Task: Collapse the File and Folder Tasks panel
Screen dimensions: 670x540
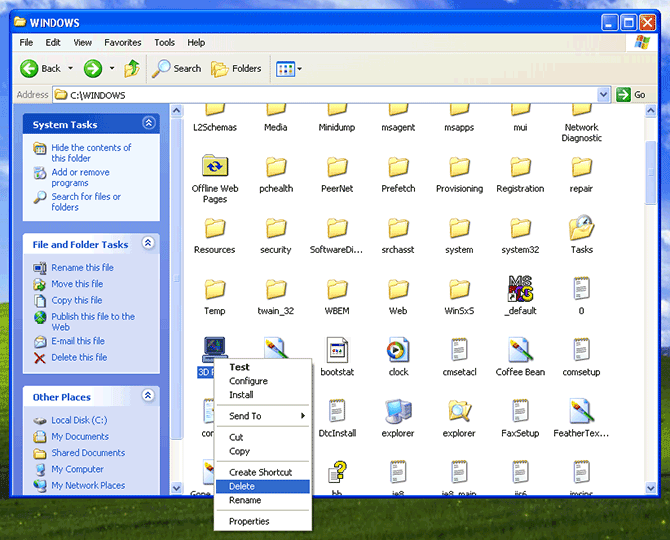Action: (148, 244)
